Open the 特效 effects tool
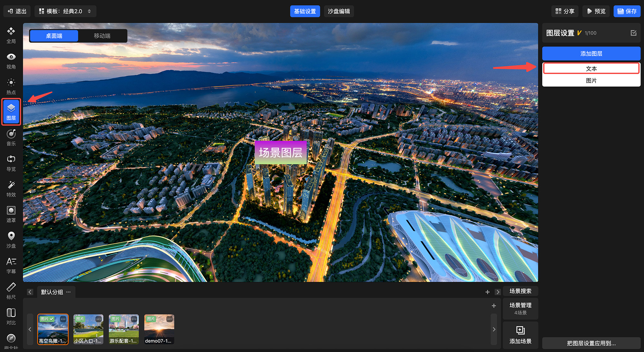 (x=11, y=189)
